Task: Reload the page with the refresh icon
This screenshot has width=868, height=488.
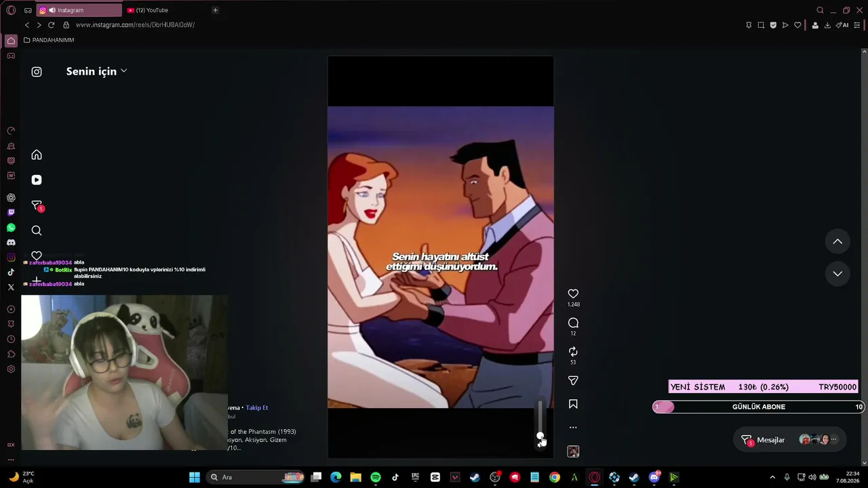Action: (51, 25)
